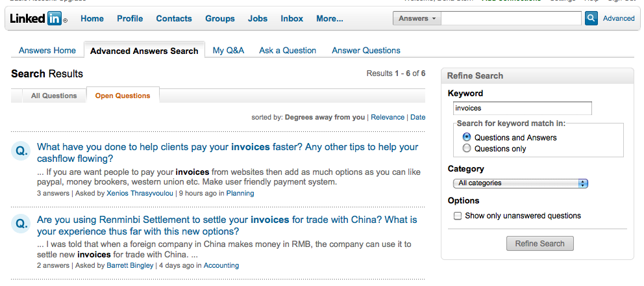Viewport: 644px width, 286px height.
Task: Go to the Ask a Question tab
Action: (288, 50)
